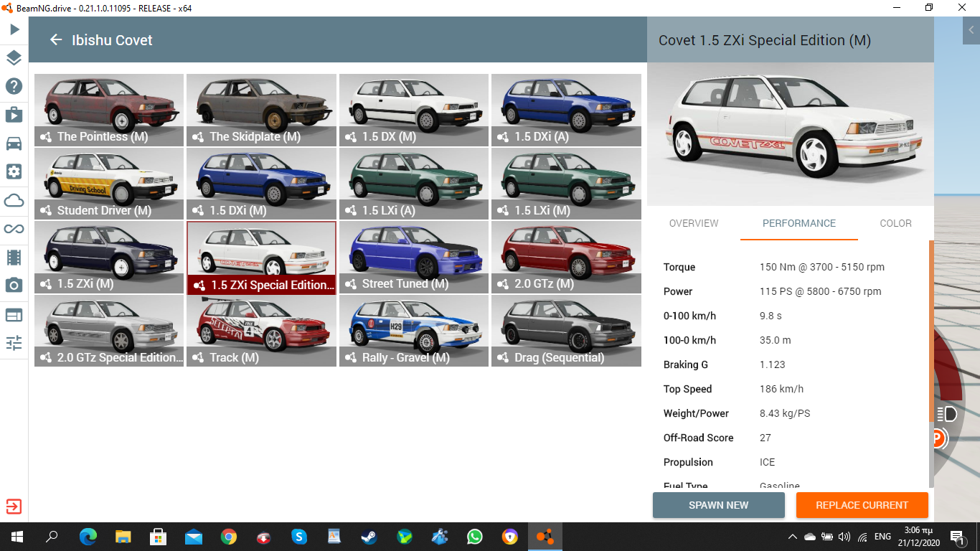Open the UI apps layout icon
The height and width of the screenshot is (551, 980).
(14, 314)
